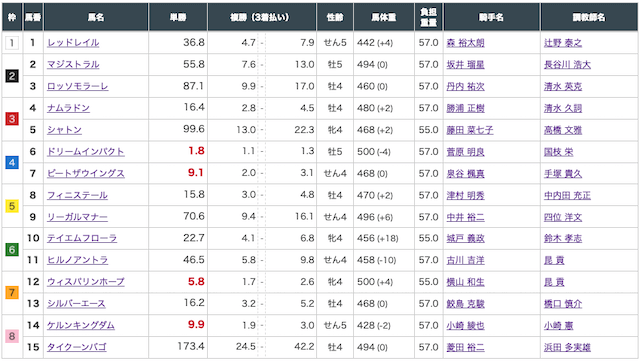Click the win odds value 173.4
Screen dimensions: 640x361
(191, 347)
